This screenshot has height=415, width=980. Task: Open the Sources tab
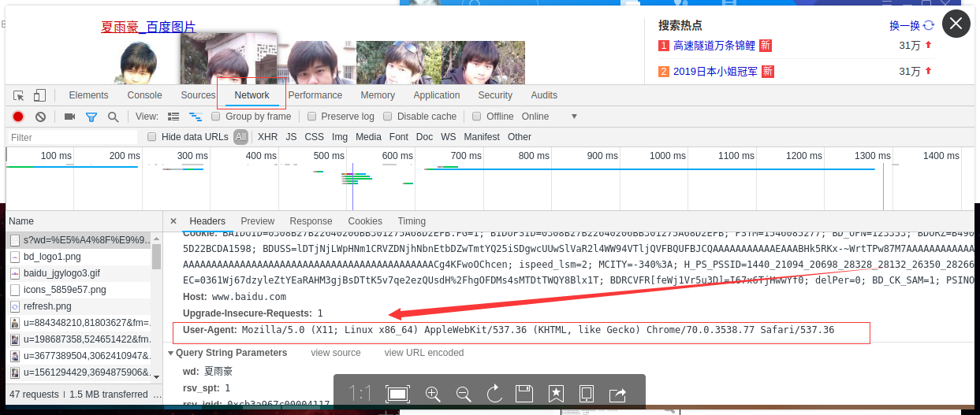point(198,95)
